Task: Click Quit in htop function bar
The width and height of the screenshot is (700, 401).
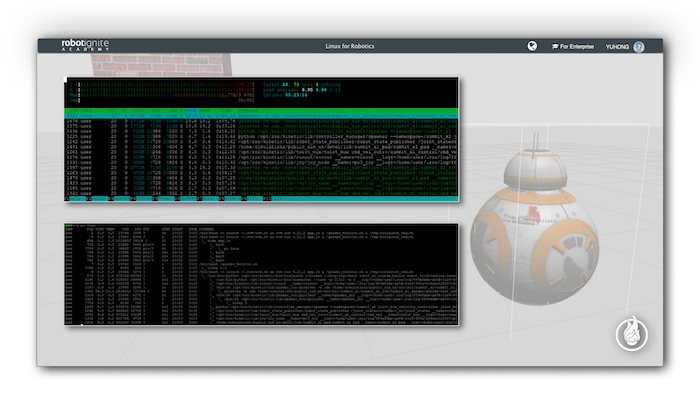Action: click(277, 199)
